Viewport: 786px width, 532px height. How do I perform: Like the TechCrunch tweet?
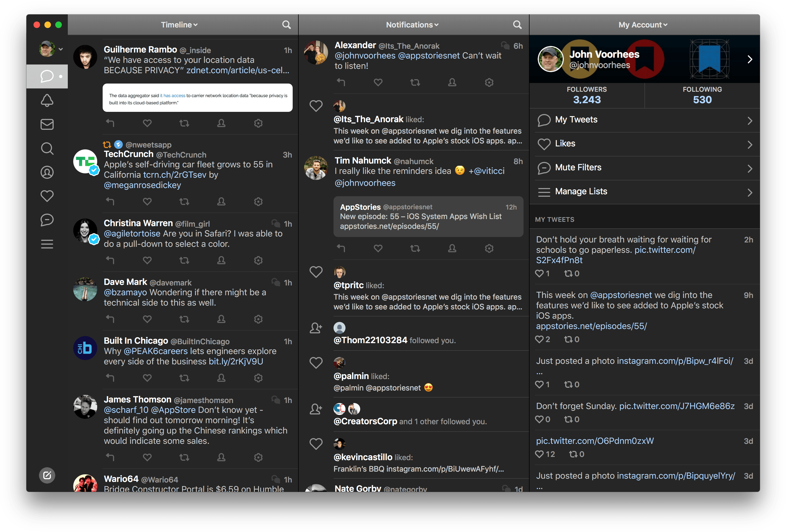pyautogui.click(x=147, y=201)
